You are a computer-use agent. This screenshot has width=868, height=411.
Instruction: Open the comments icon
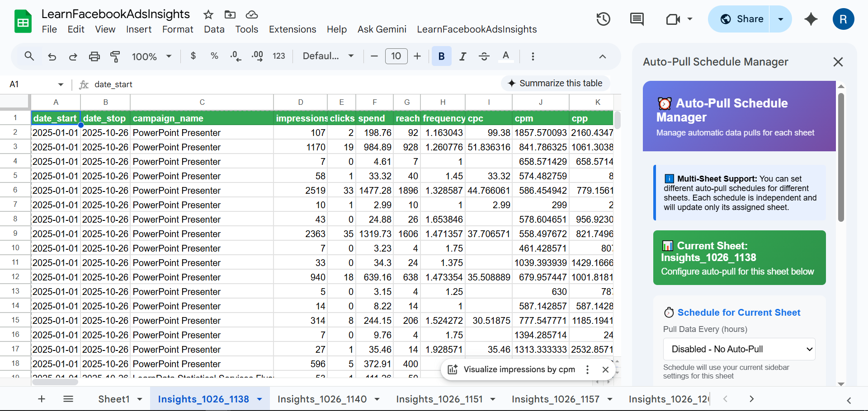pyautogui.click(x=637, y=19)
